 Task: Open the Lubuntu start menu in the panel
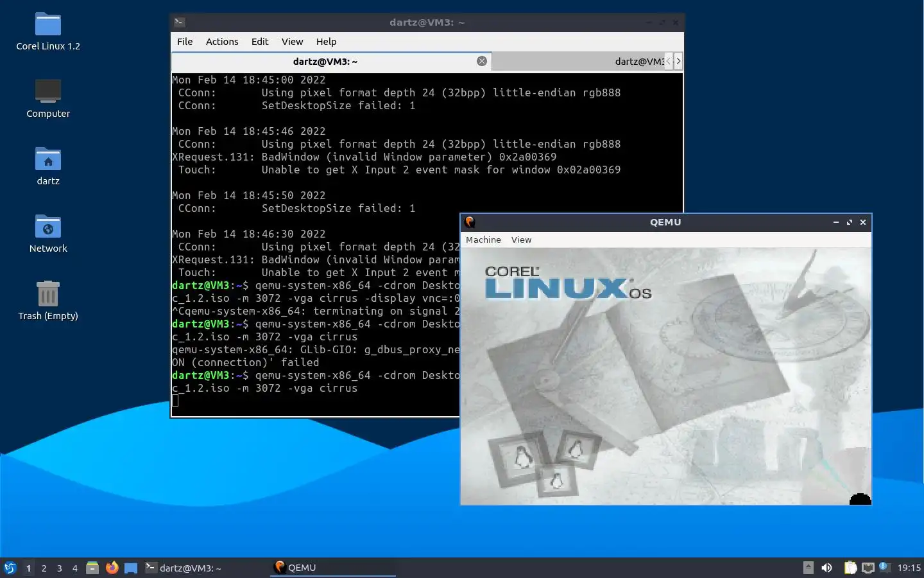[x=10, y=568]
